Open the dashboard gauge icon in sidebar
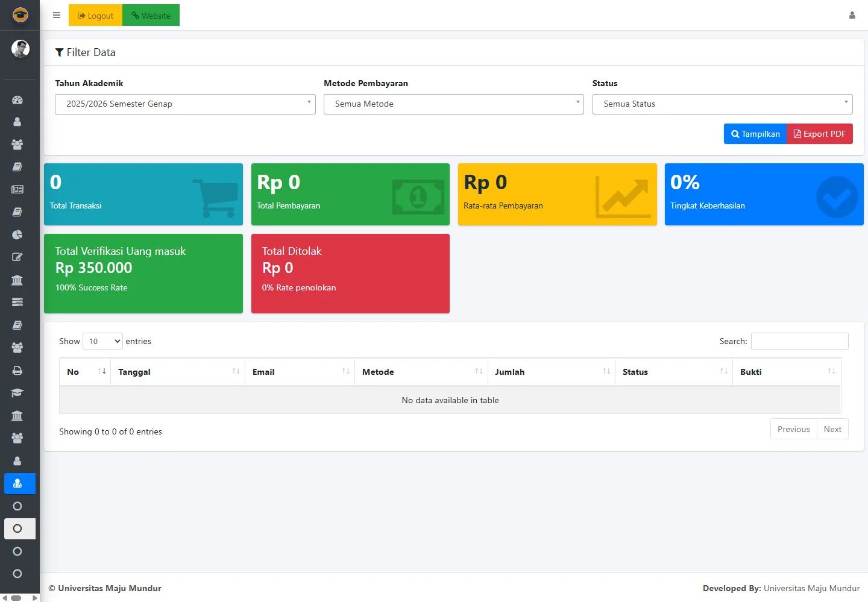 pyautogui.click(x=17, y=99)
